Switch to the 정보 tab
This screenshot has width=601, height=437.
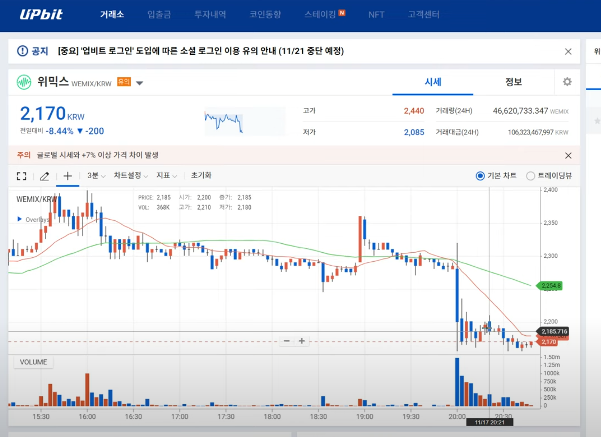click(513, 82)
